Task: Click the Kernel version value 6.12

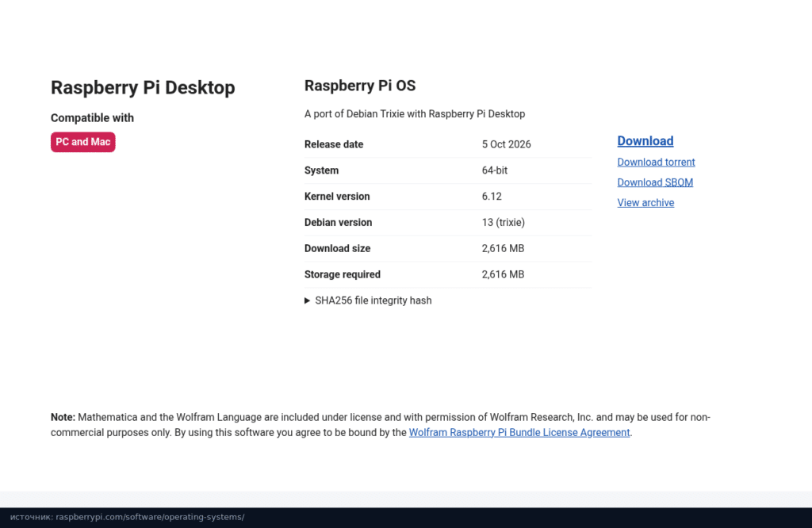Action: [x=492, y=196]
